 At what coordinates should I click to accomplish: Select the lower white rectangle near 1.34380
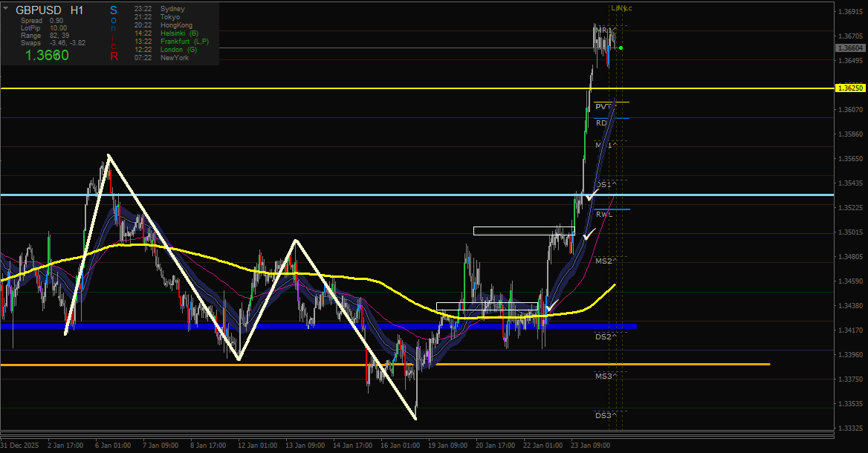pyautogui.click(x=488, y=307)
